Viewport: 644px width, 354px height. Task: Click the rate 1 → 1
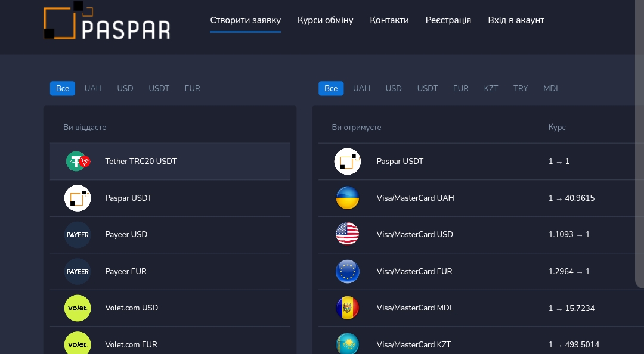[x=559, y=162]
